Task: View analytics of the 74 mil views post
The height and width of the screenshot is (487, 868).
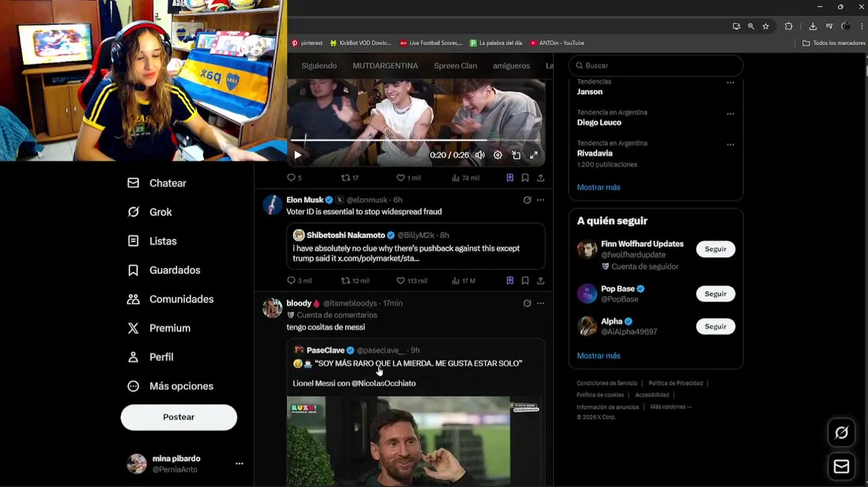Action: (465, 178)
